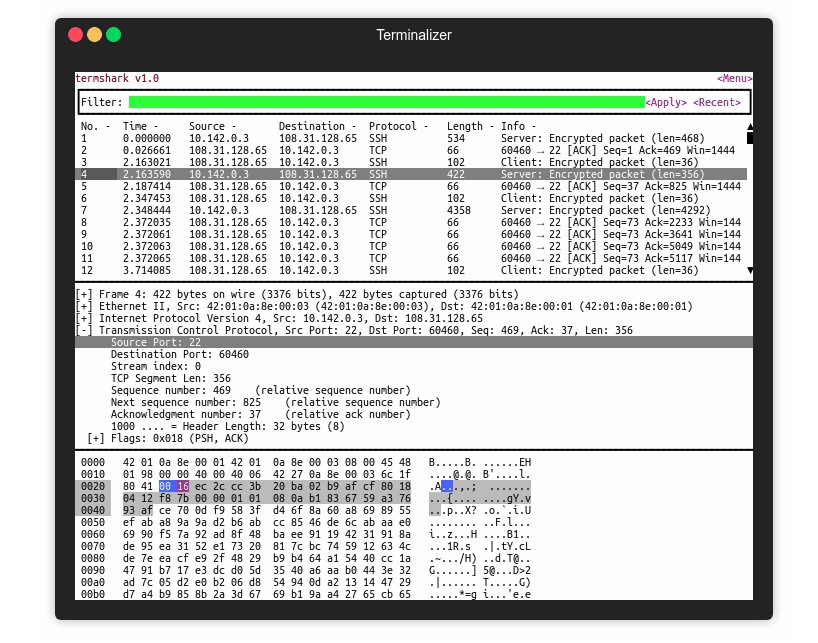818x643 pixels.
Task: Close the Terminalizer window via red button
Action: [x=75, y=35]
